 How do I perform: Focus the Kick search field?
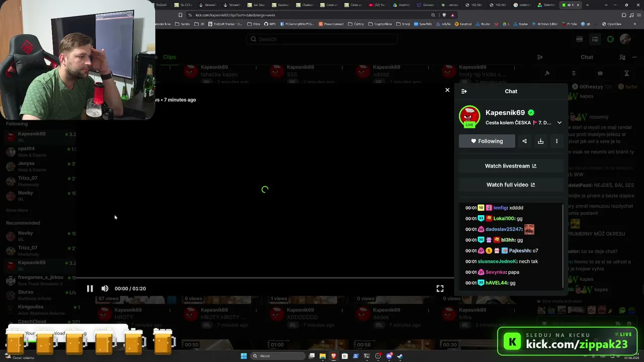pyautogui.click(x=322, y=39)
